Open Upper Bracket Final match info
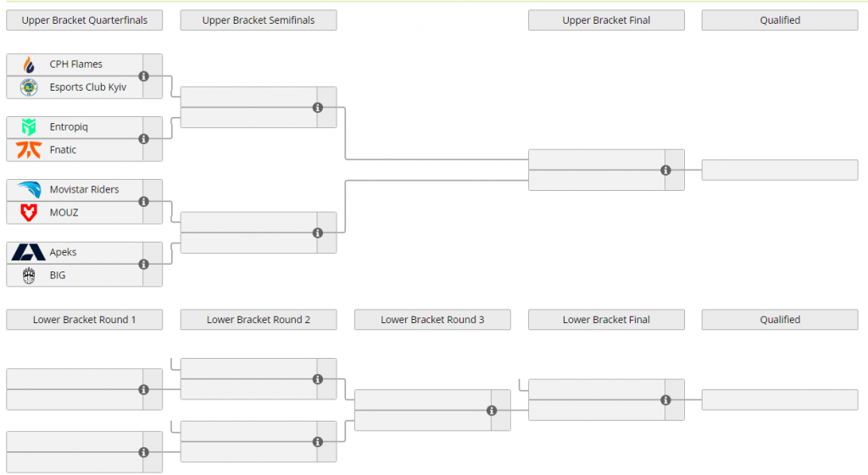Image resolution: width=868 pixels, height=475 pixels. [x=666, y=170]
